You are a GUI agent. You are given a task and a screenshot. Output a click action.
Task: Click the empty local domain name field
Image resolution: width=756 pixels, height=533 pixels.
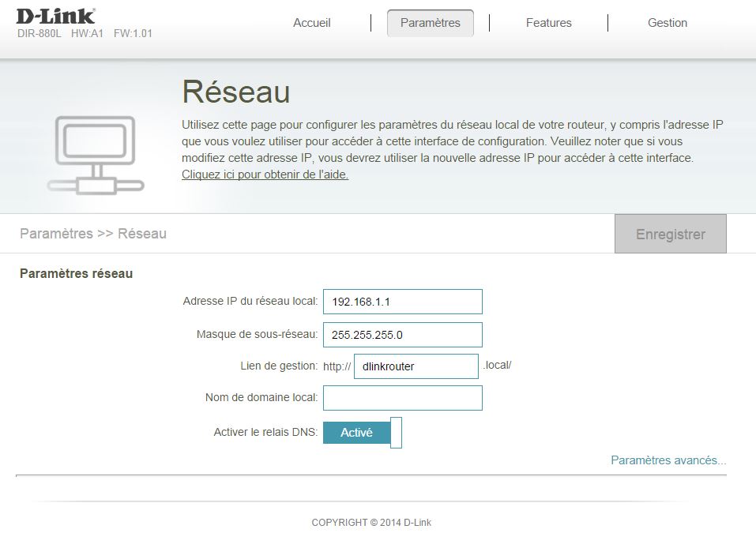[402, 398]
